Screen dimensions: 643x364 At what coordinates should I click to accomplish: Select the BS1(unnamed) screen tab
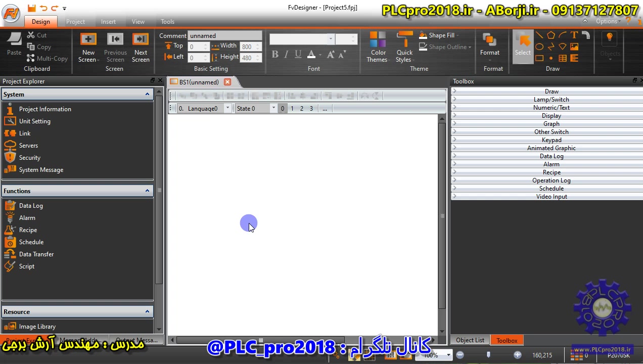(199, 82)
